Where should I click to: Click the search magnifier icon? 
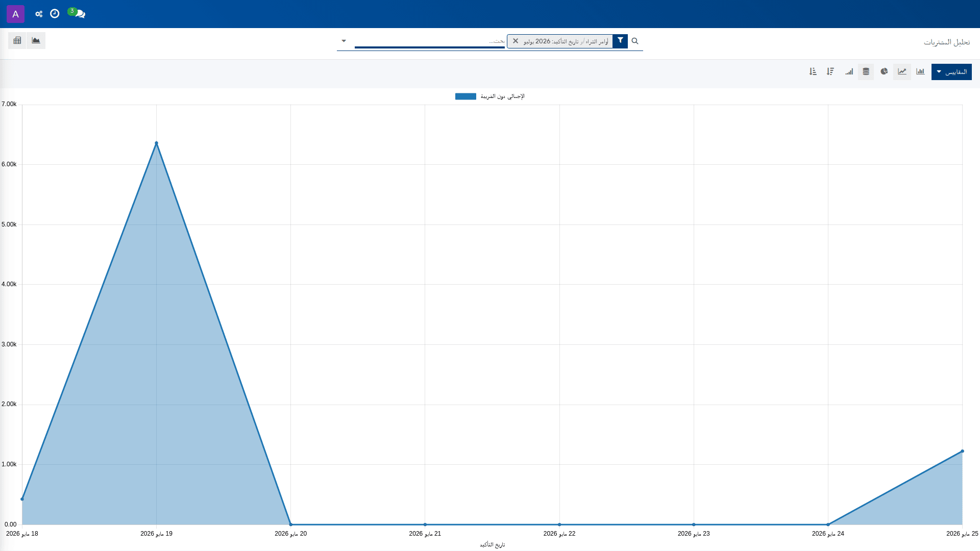coord(635,41)
